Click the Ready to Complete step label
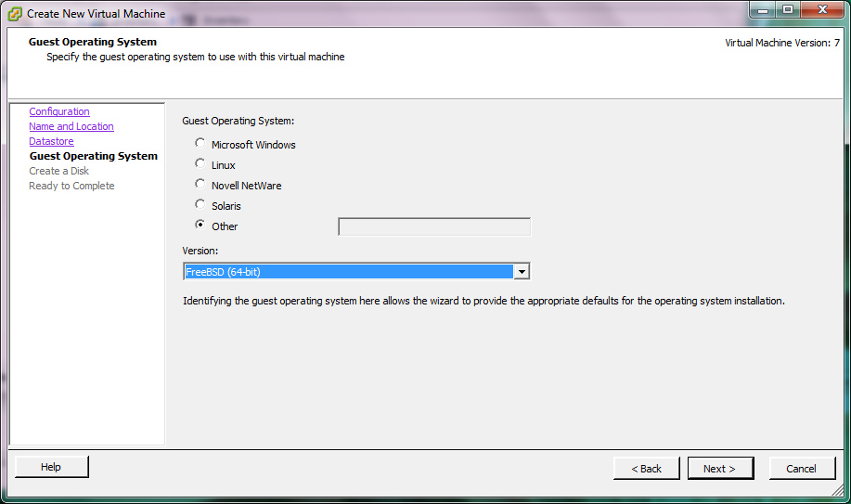 coord(71,186)
